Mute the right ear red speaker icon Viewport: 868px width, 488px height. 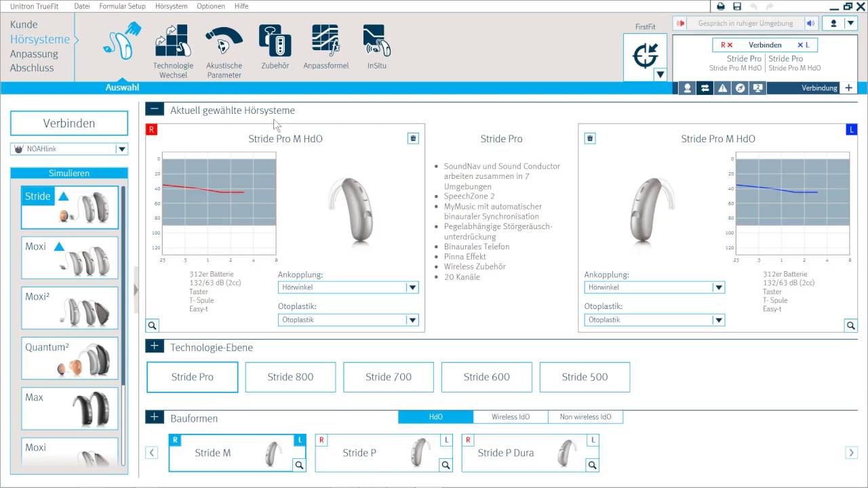pyautogui.click(x=680, y=23)
